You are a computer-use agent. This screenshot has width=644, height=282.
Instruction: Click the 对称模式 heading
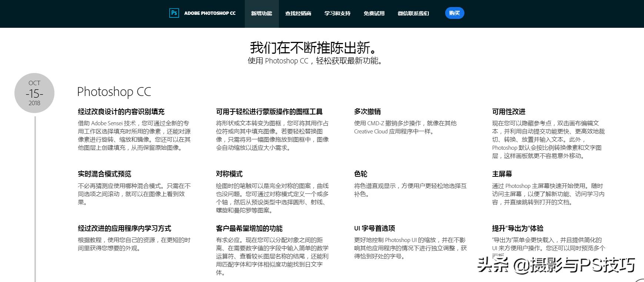[229, 174]
